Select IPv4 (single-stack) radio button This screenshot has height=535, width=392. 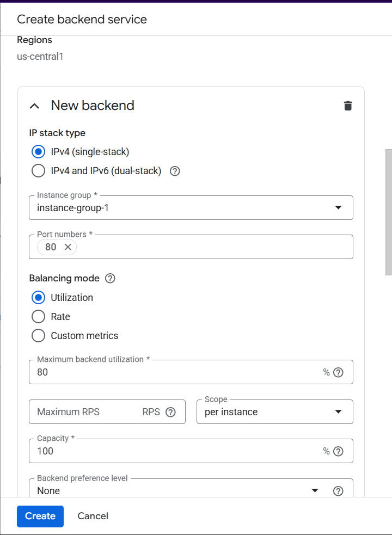38,152
